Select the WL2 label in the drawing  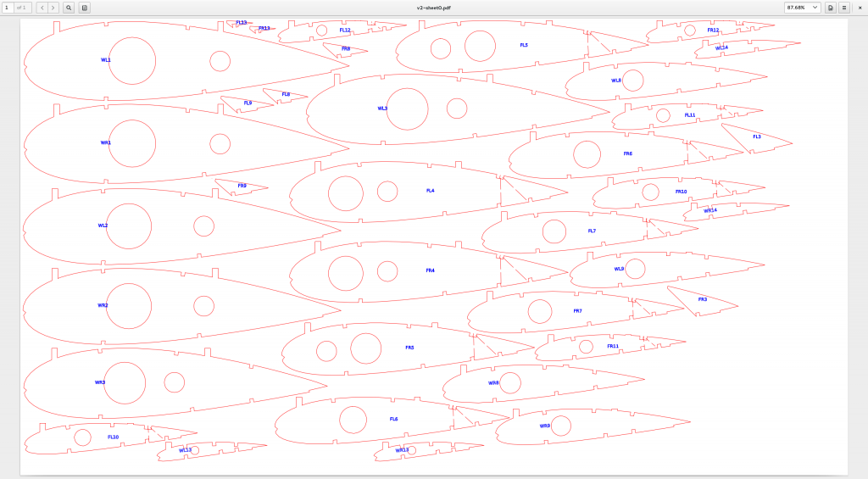coord(103,226)
